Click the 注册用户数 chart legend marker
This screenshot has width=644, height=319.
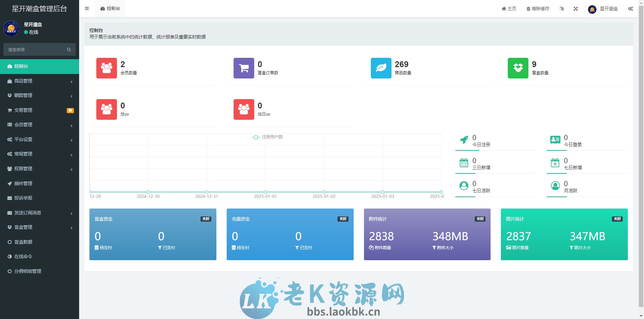[256, 137]
